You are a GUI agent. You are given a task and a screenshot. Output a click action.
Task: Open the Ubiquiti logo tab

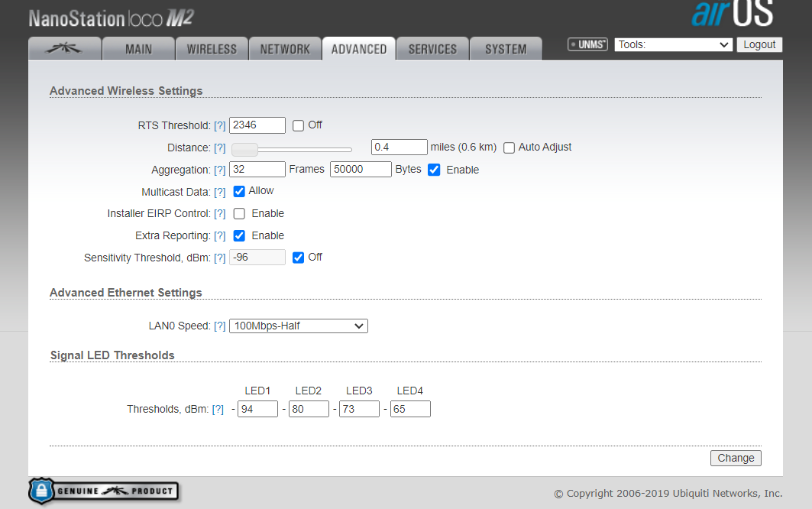[65, 49]
